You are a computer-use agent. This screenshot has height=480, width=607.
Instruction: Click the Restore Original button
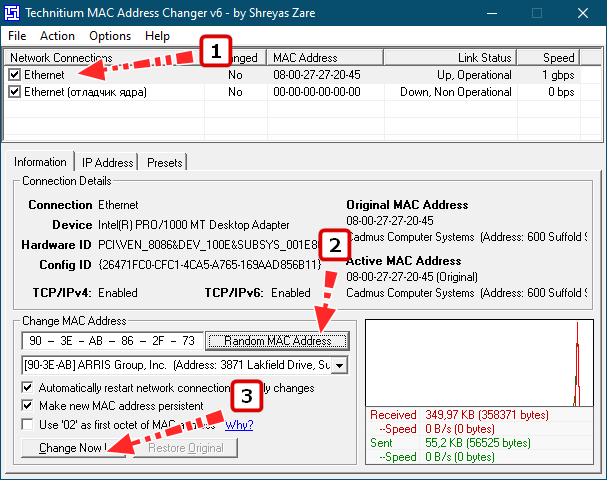[x=186, y=448]
